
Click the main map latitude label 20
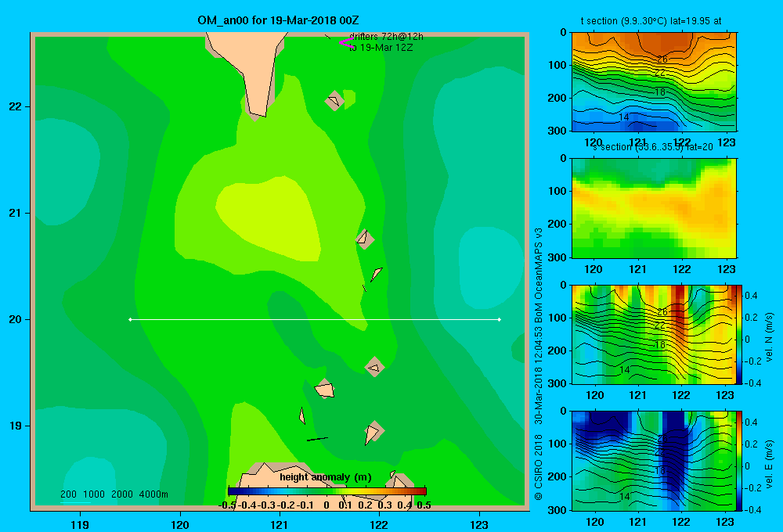[x=16, y=319]
